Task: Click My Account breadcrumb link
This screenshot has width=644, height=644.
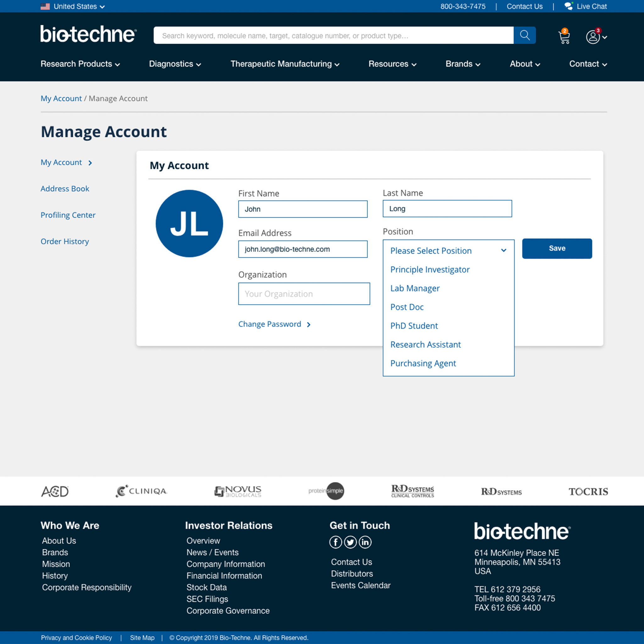Action: (x=61, y=98)
